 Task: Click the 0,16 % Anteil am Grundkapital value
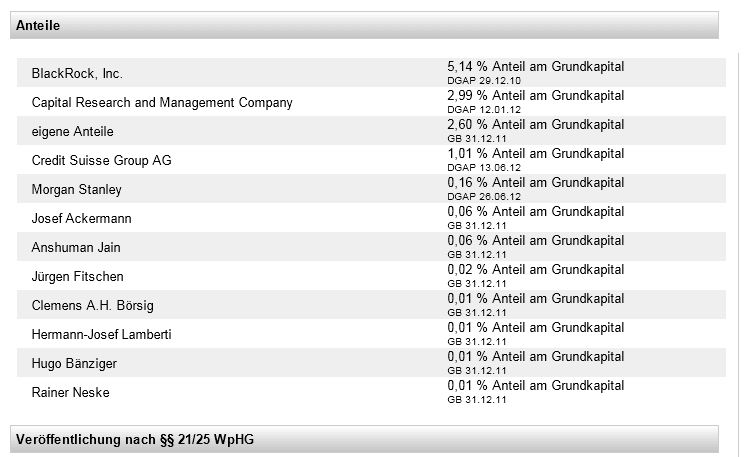(x=536, y=183)
